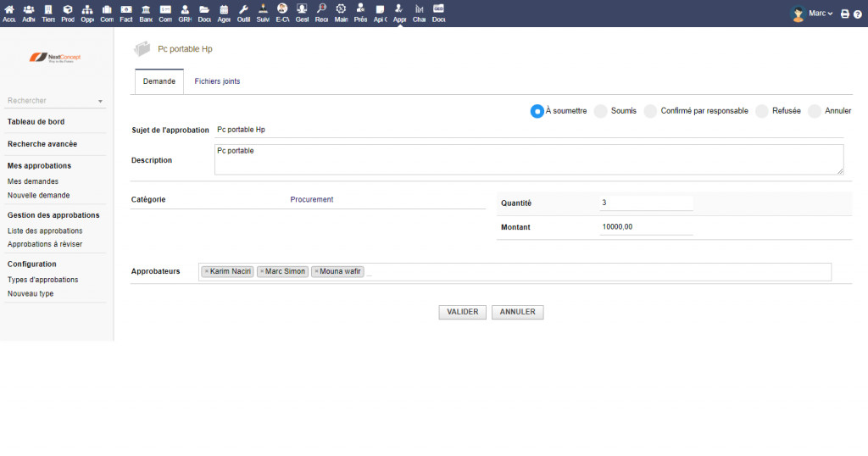Remove Karim Naciri from approbateurs
This screenshot has height=456, width=868.
coord(206,272)
